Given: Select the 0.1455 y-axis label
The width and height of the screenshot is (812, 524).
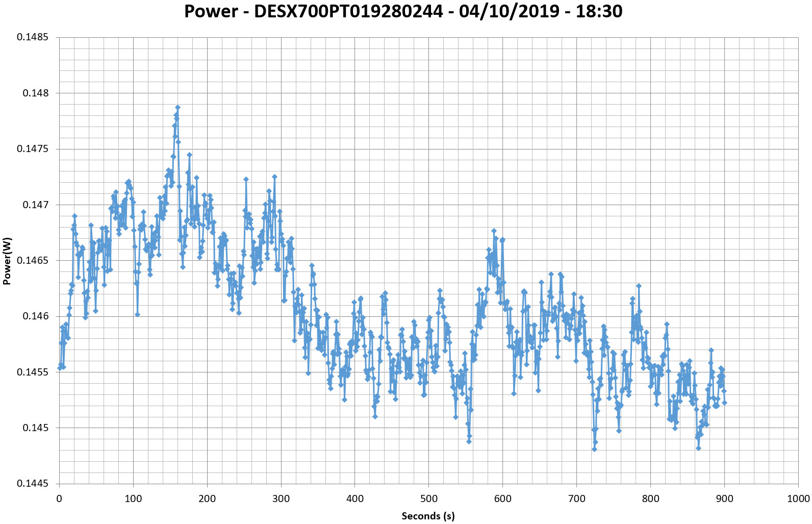Looking at the screenshot, I should (33, 372).
